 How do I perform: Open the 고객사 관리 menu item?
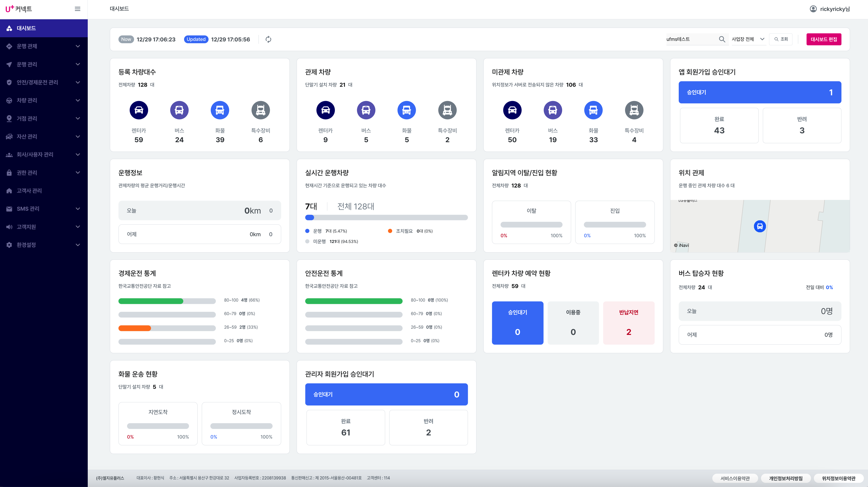(x=29, y=191)
